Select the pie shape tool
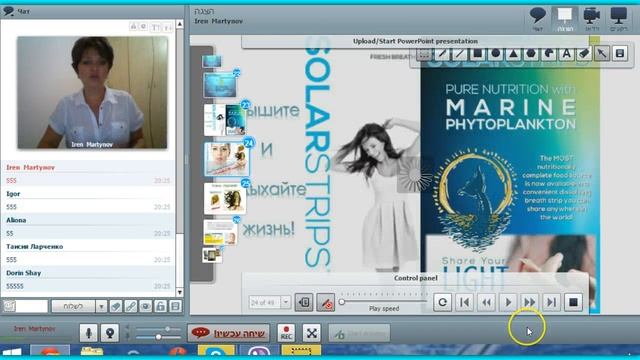This screenshot has height=360, width=640. [x=549, y=53]
